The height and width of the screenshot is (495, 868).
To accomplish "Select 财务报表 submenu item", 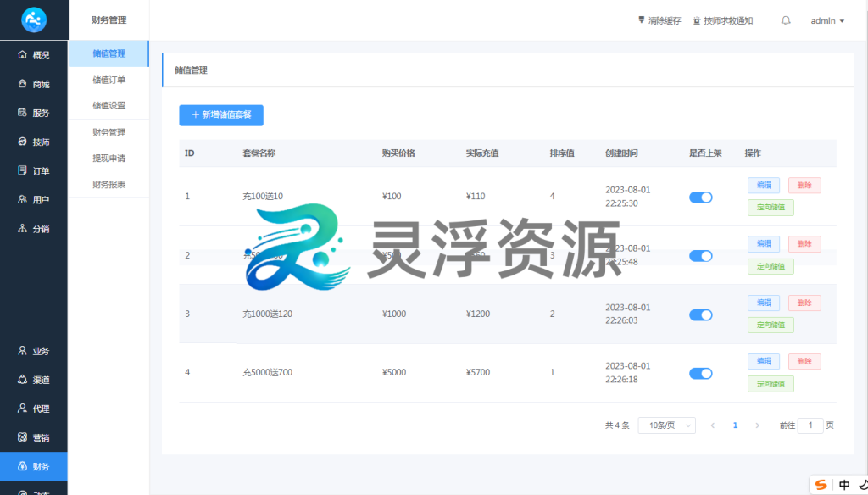I will tap(108, 185).
